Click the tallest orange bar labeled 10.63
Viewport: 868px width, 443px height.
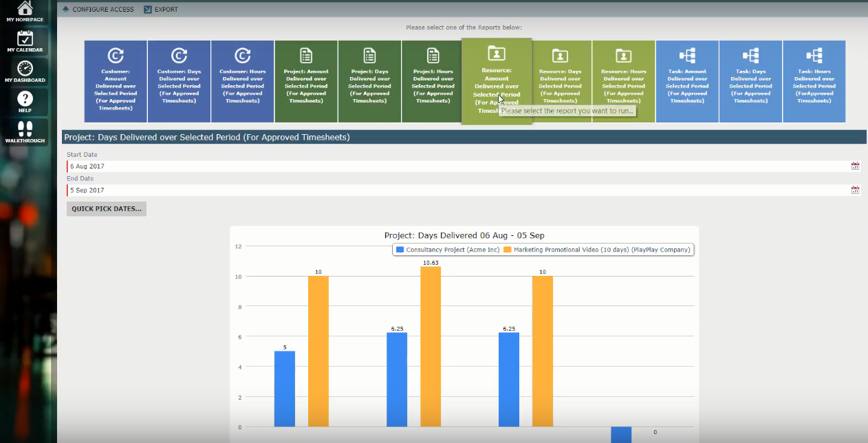(x=431, y=344)
